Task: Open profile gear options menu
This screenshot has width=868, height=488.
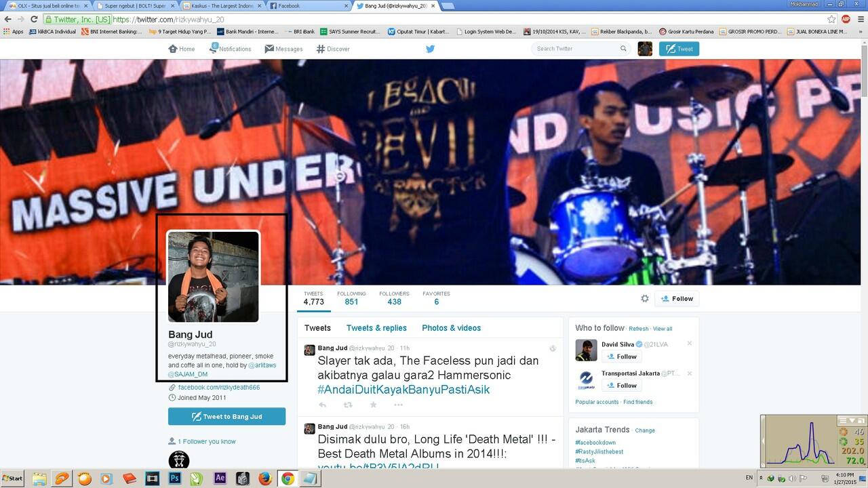Action: (645, 298)
